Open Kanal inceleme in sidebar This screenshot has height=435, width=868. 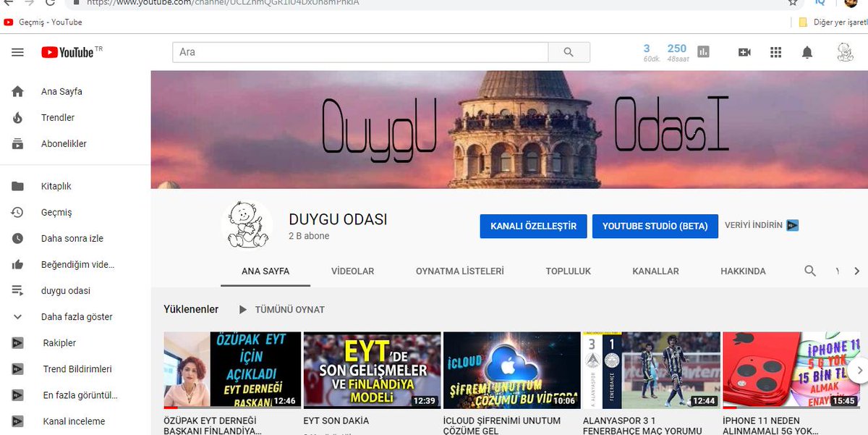click(x=75, y=421)
